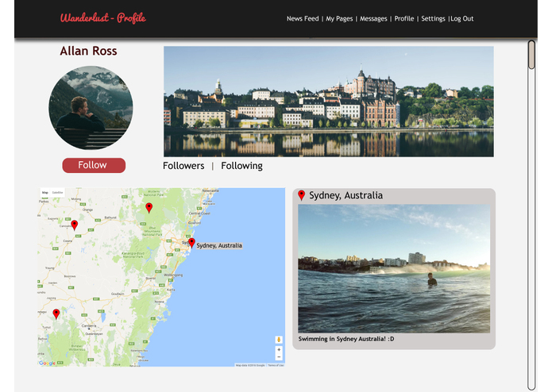The image size is (552, 392).
Task: Open Settings in the top bar
Action: coord(433,18)
